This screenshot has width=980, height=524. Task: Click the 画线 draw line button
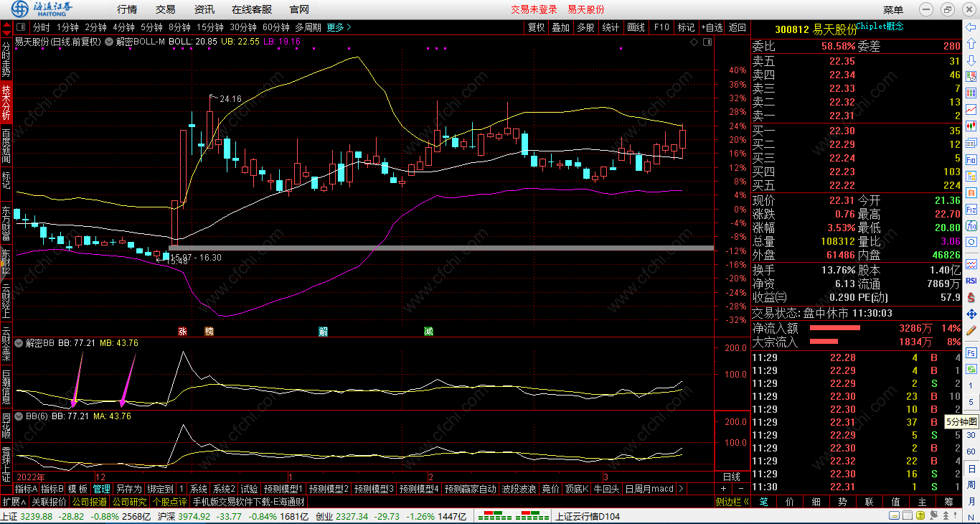click(x=636, y=27)
